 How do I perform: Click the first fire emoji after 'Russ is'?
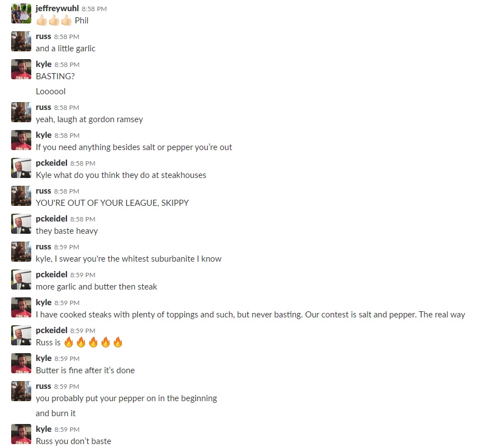[69, 342]
